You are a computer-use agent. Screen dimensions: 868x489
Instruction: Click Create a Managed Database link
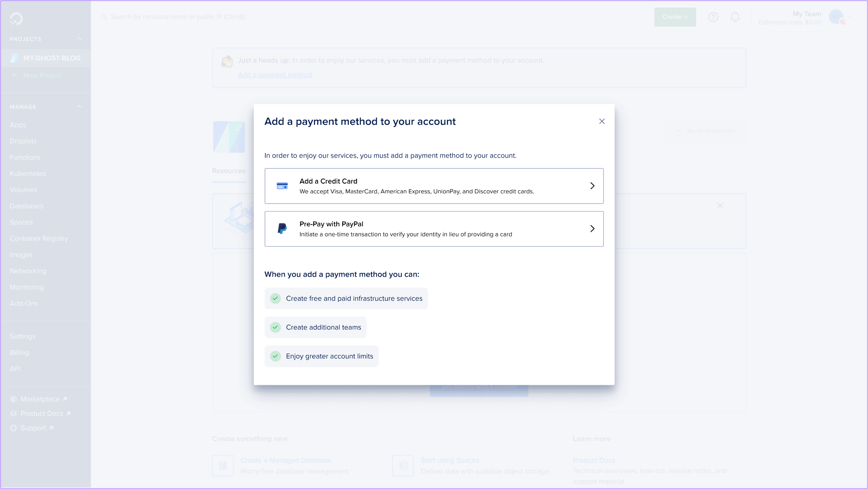[286, 460]
